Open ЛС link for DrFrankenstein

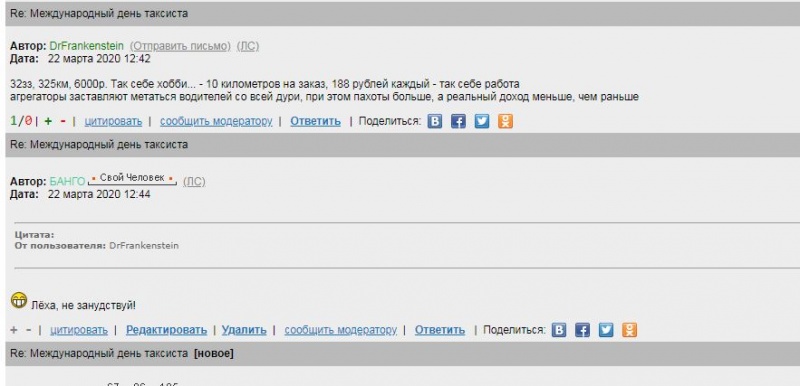(248, 46)
